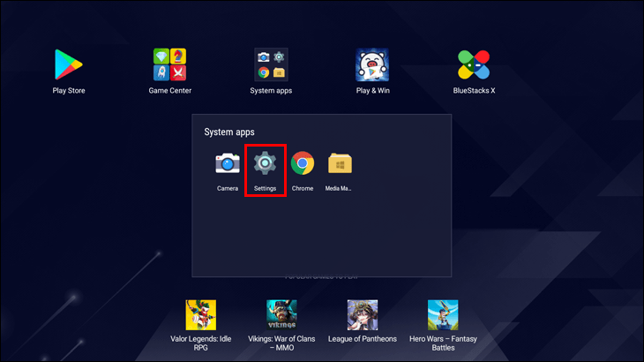Click the "Game Center" label
Screen dimensions: 644x362
pos(170,90)
